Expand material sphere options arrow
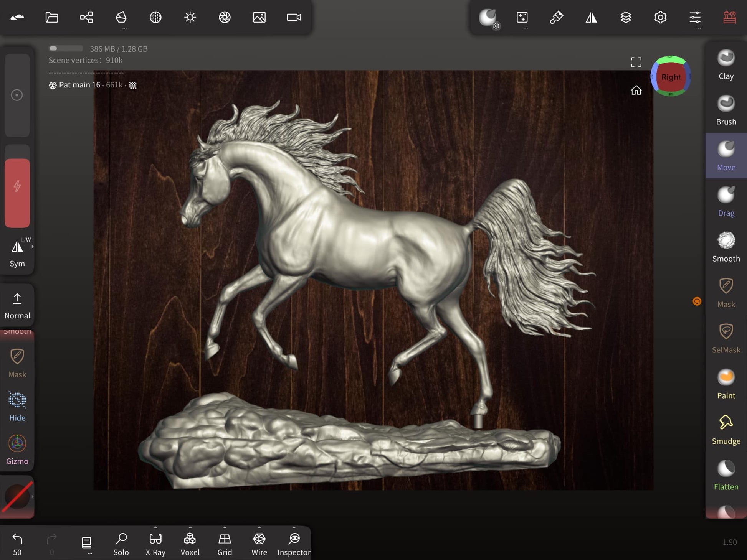 (33, 497)
